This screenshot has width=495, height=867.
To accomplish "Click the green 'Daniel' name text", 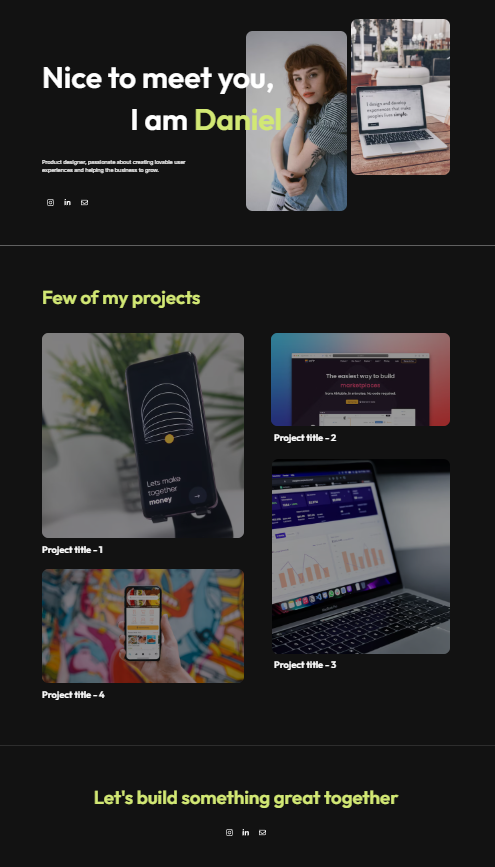I will pyautogui.click(x=238, y=119).
